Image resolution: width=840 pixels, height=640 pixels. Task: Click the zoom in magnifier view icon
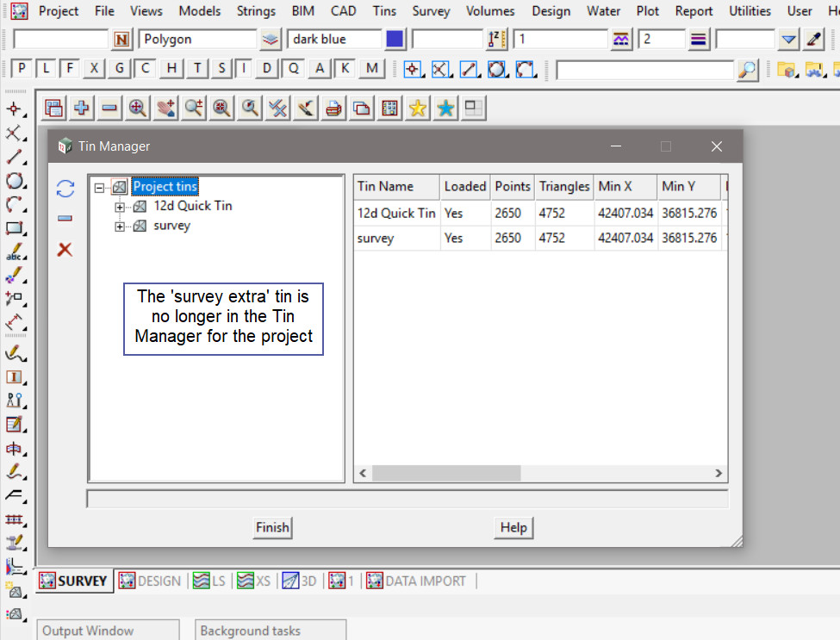[x=194, y=109]
